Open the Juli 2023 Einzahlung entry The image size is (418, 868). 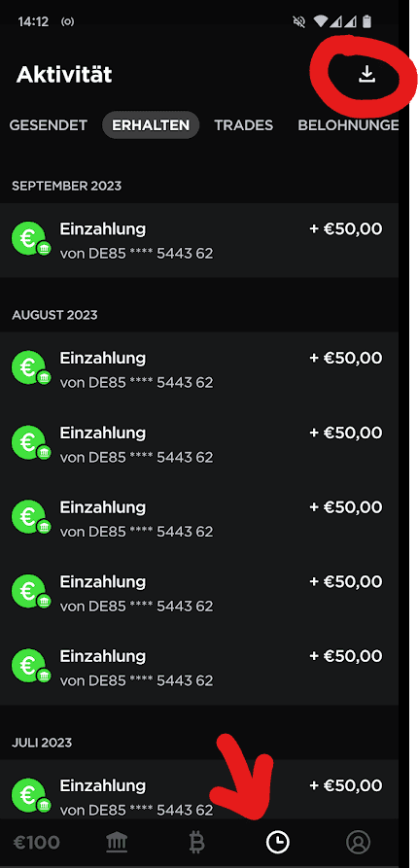199,789
